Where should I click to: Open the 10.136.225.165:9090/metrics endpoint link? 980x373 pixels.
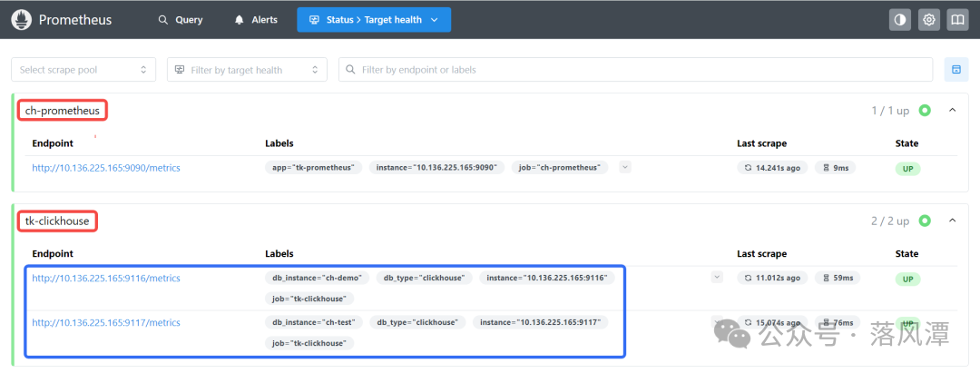[106, 168]
